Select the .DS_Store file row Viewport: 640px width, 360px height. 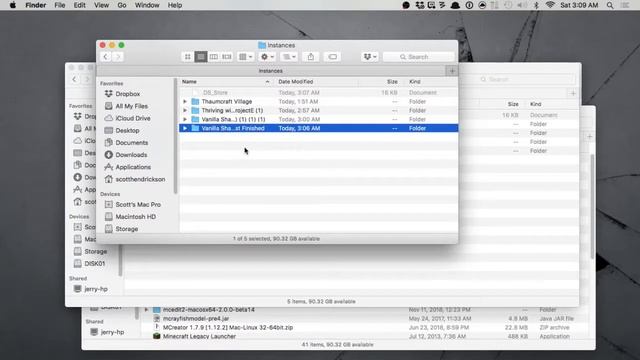click(318, 93)
